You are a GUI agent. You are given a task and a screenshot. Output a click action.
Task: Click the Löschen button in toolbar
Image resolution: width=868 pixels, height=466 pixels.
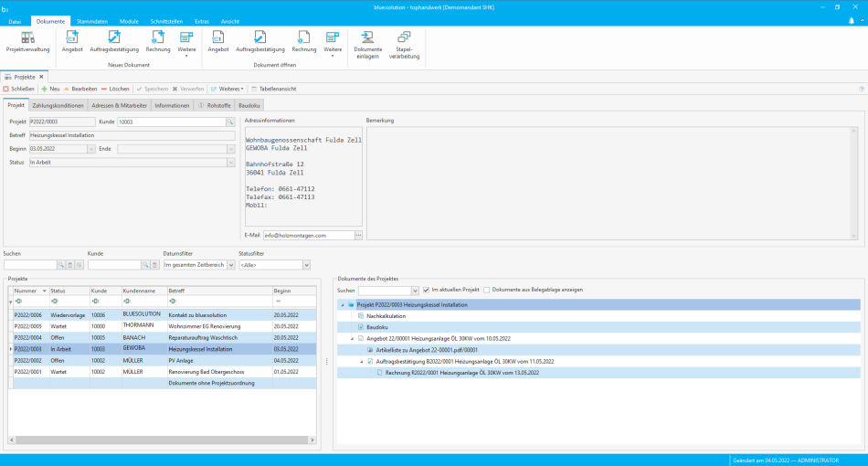click(x=114, y=89)
